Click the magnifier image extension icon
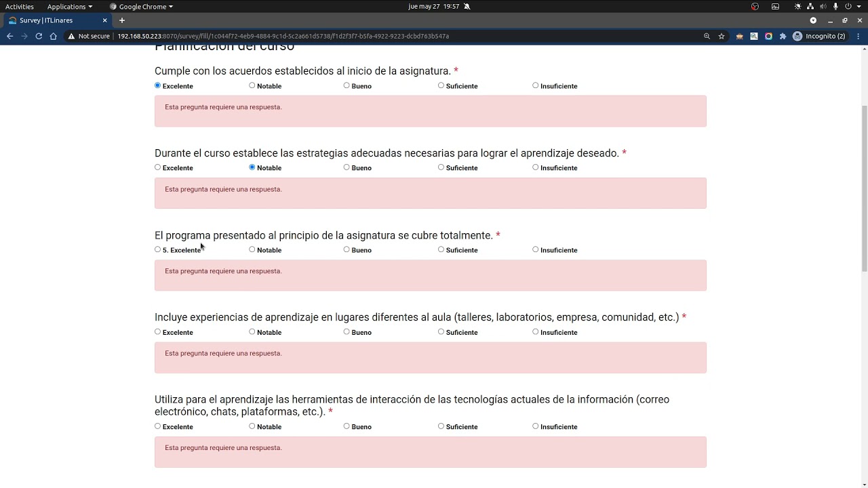Screen dimensions: 868x488 click(x=754, y=36)
